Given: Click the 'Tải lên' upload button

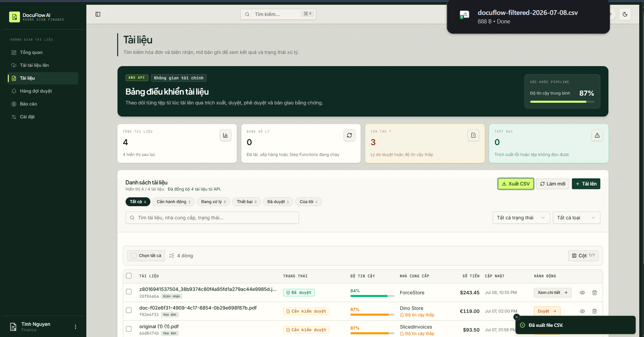Looking at the screenshot, I should [x=586, y=184].
